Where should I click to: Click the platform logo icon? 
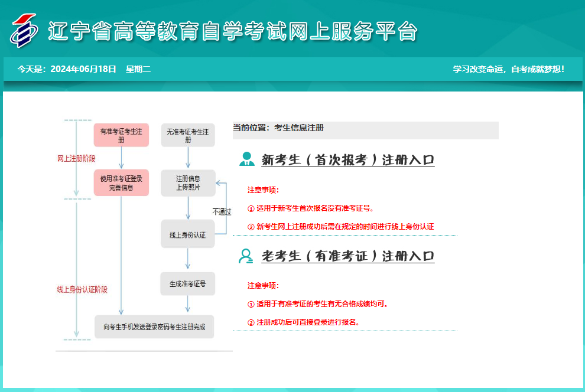click(x=25, y=31)
